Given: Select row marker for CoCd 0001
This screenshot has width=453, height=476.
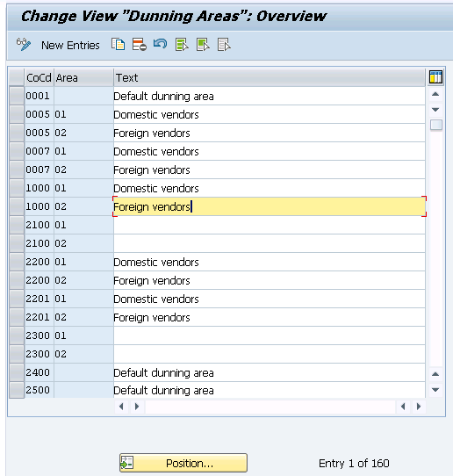Looking at the screenshot, I should point(17,97).
